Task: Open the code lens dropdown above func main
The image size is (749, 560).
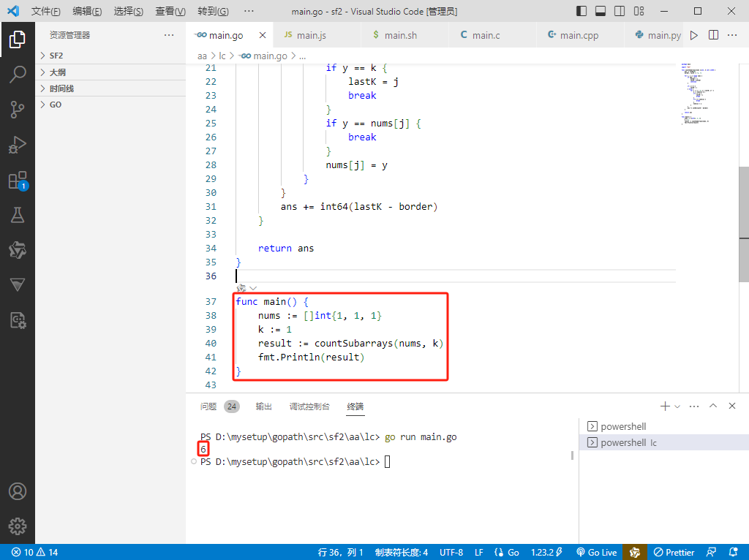Action: (253, 288)
